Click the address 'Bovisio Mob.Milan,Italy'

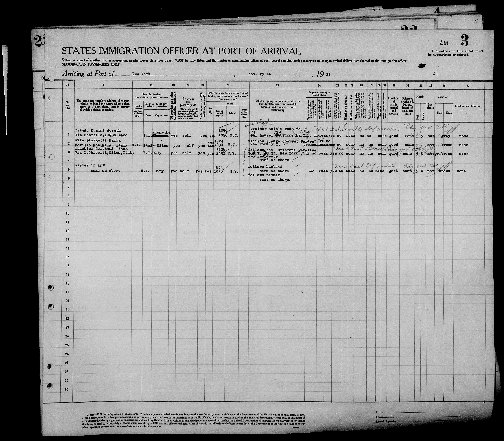[101, 145]
